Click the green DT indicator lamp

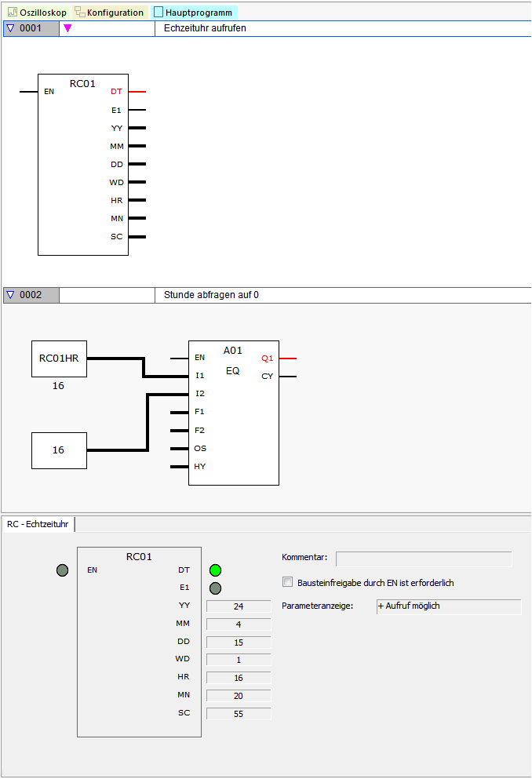click(x=215, y=570)
